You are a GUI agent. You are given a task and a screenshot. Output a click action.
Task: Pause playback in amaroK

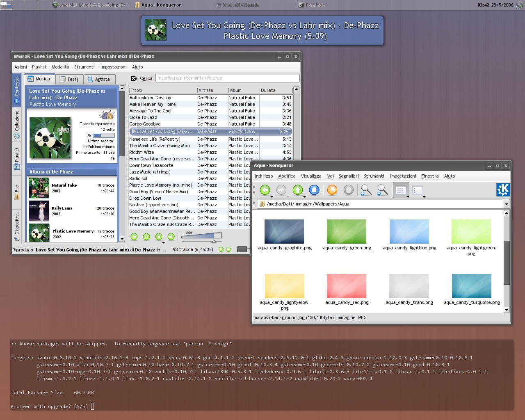pos(146,237)
